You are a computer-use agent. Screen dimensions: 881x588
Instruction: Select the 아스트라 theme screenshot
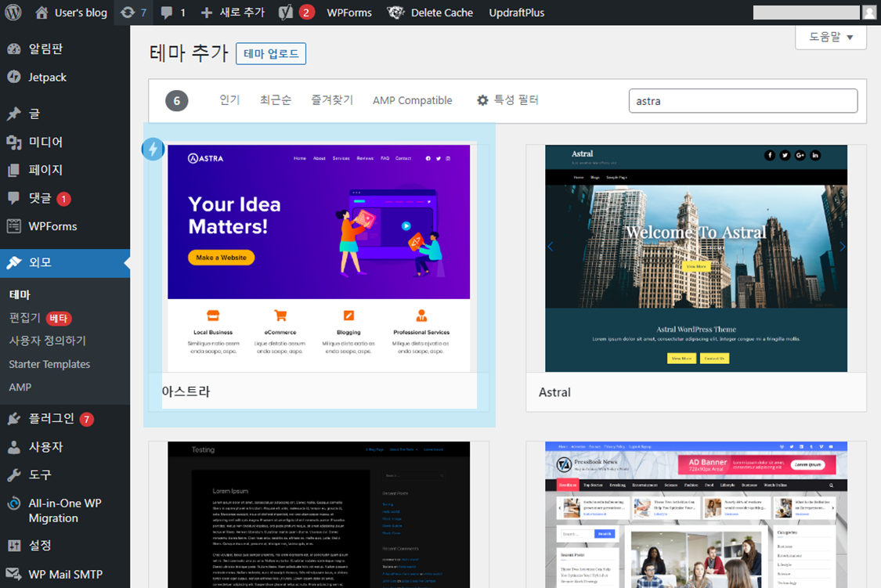(x=319, y=258)
